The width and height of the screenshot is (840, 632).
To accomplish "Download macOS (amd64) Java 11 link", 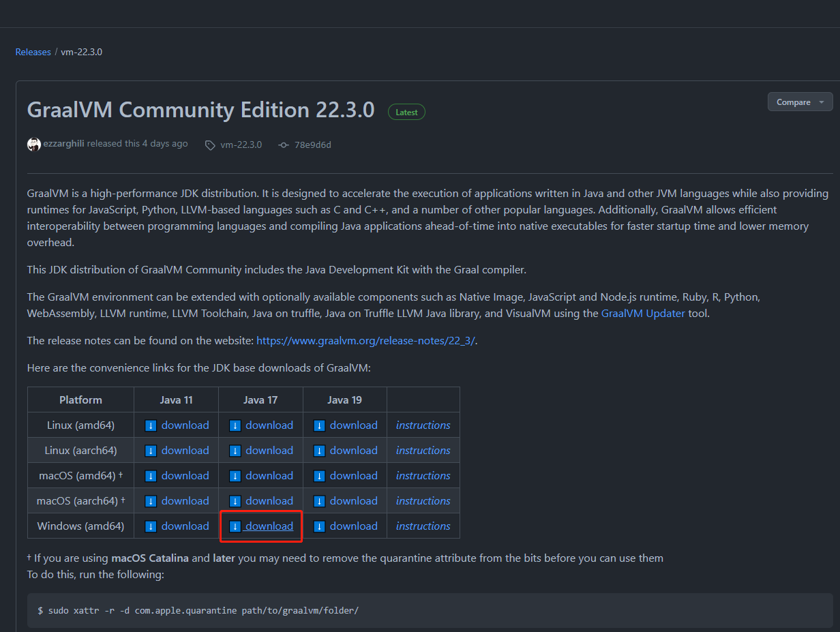I will point(185,476).
